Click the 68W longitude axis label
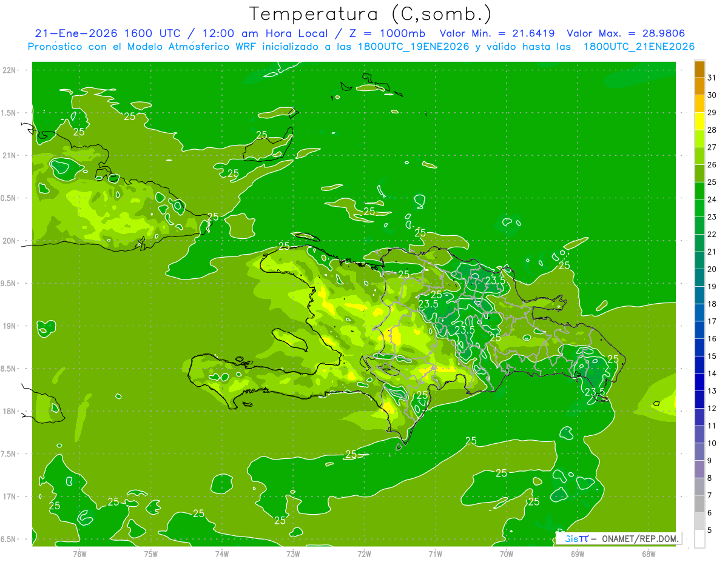The image size is (728, 562). pyautogui.click(x=649, y=554)
